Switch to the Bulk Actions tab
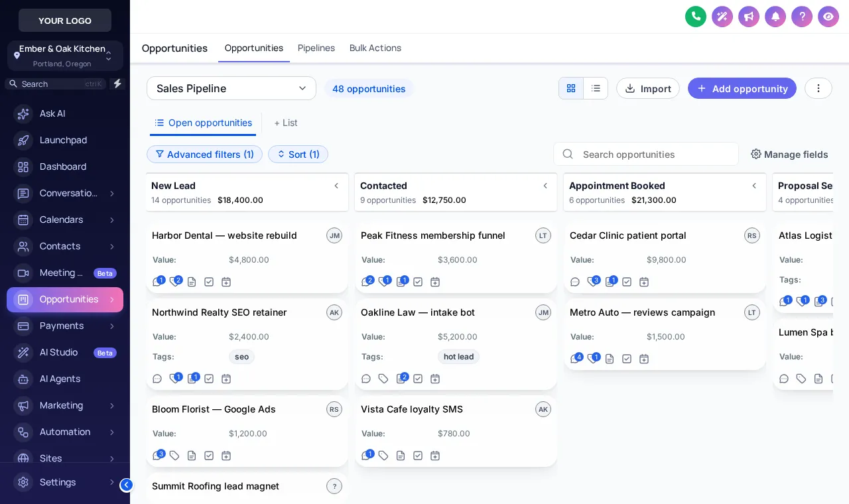 tap(375, 48)
